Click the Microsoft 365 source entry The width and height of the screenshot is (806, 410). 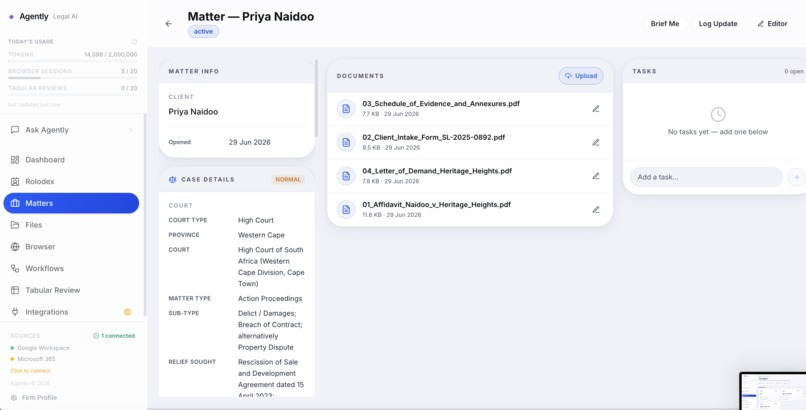33,359
